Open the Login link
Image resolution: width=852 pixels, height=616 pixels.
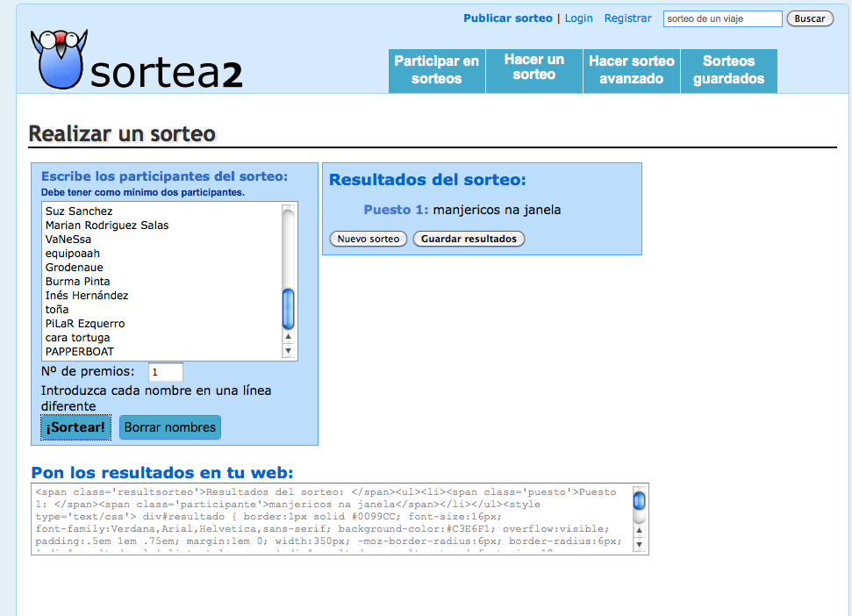click(578, 18)
